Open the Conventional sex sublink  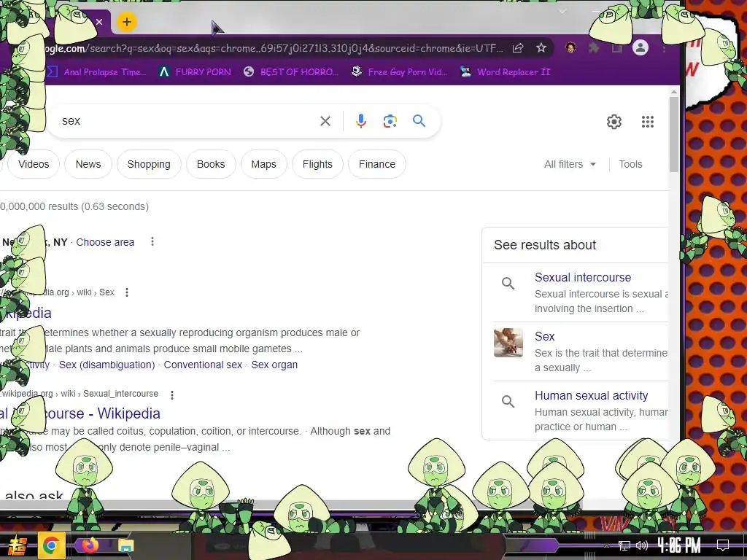203,365
